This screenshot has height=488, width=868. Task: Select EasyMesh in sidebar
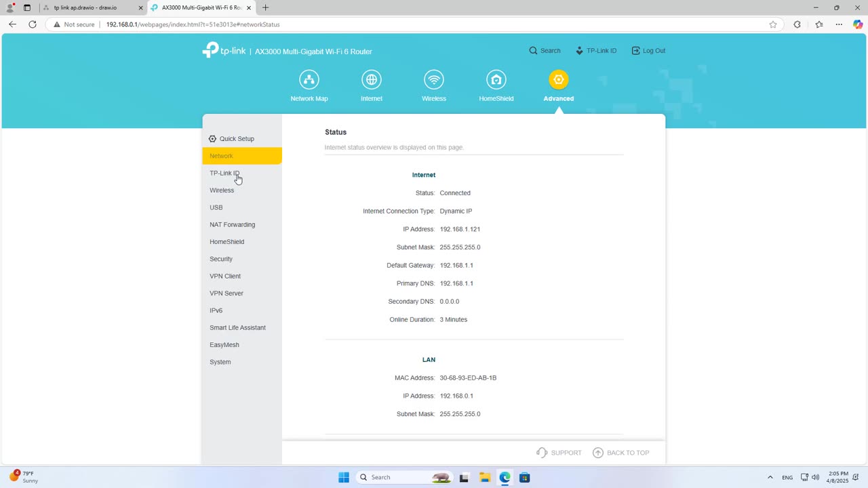(x=242, y=345)
